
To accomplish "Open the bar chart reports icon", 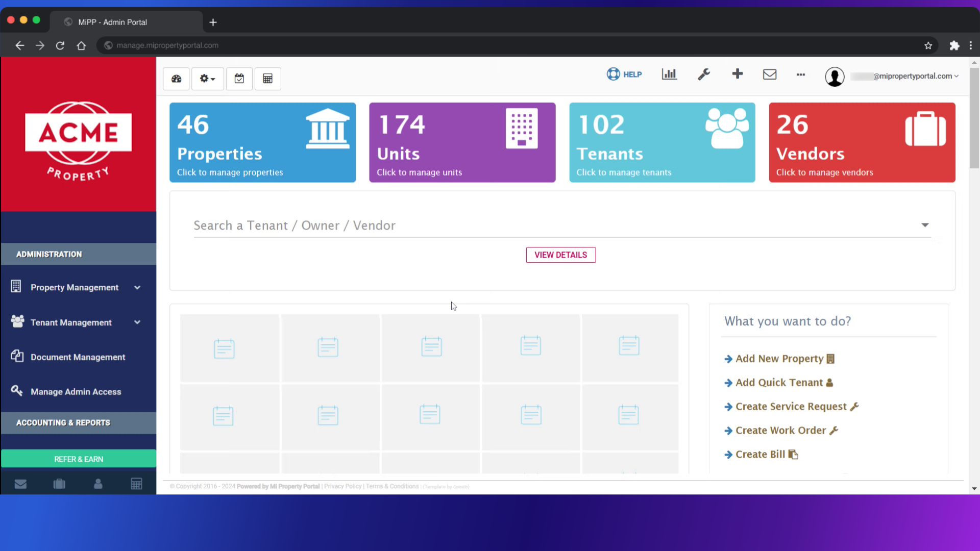I will (x=669, y=74).
